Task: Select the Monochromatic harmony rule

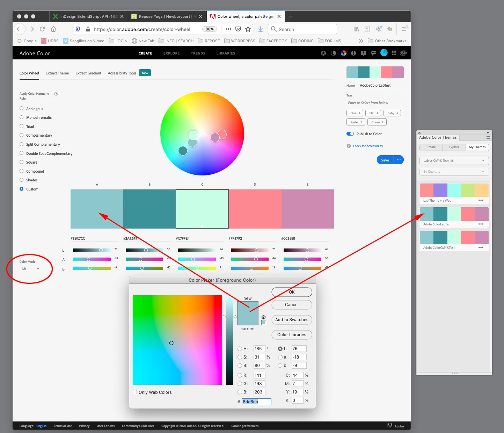Action: pos(22,117)
